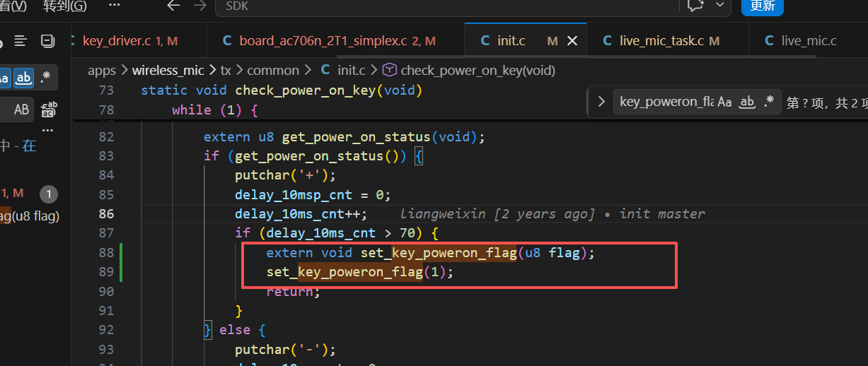
Task: Toggle Preserve Case AB in sidebar
Action: (22, 109)
